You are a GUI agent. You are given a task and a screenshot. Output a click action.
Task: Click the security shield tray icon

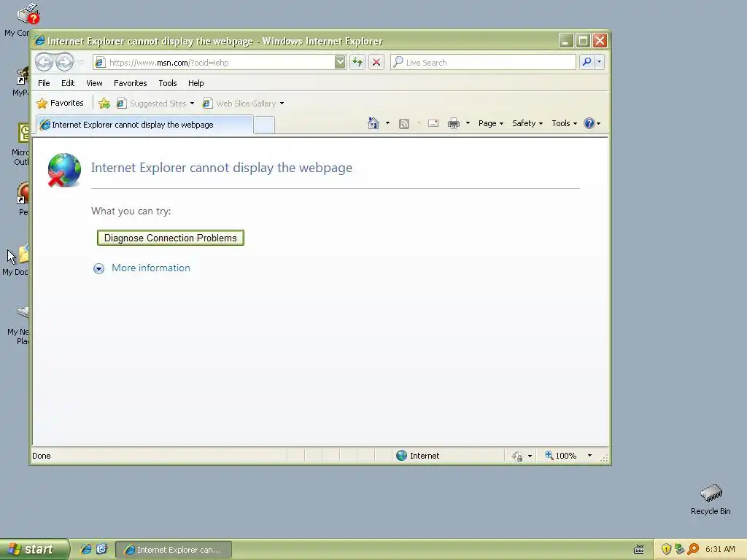click(x=667, y=549)
